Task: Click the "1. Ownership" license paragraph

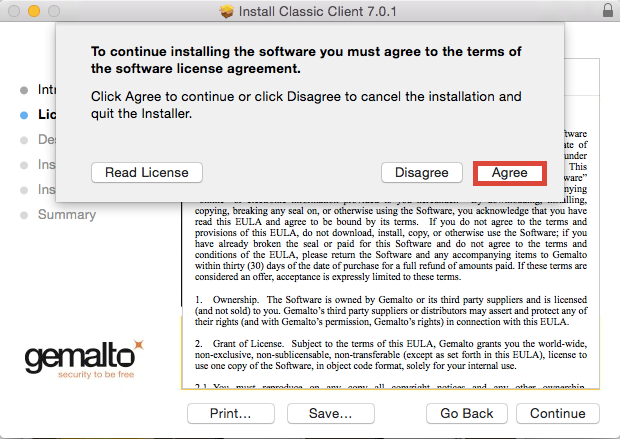Action: [x=391, y=310]
